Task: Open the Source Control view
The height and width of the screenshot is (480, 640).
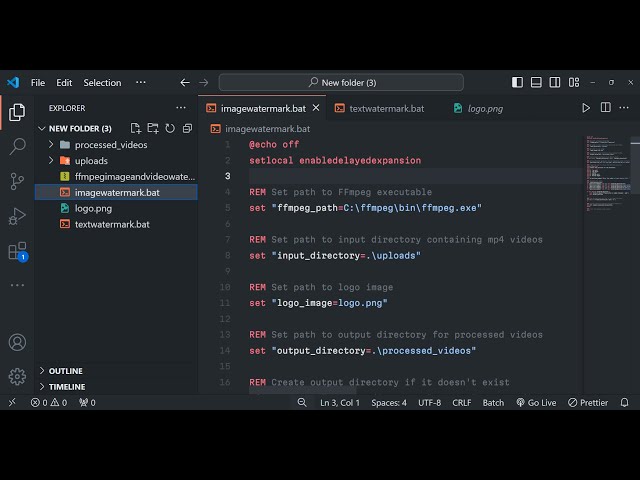Action: click(x=17, y=181)
